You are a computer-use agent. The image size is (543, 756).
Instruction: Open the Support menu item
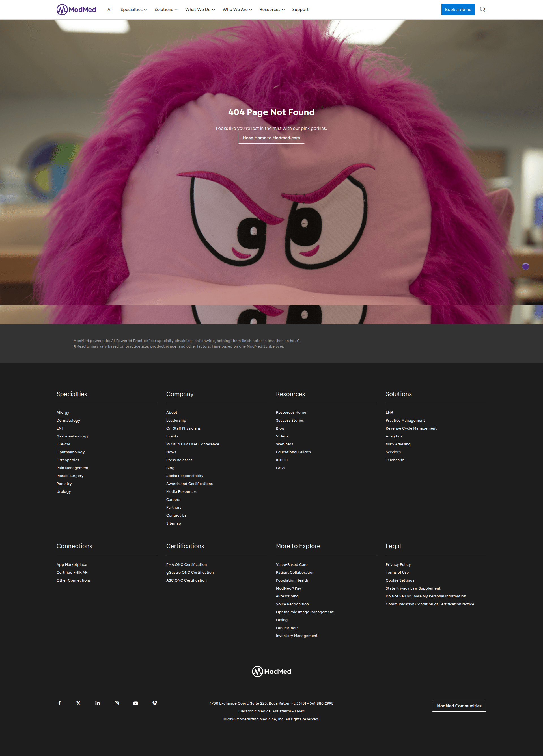300,10
